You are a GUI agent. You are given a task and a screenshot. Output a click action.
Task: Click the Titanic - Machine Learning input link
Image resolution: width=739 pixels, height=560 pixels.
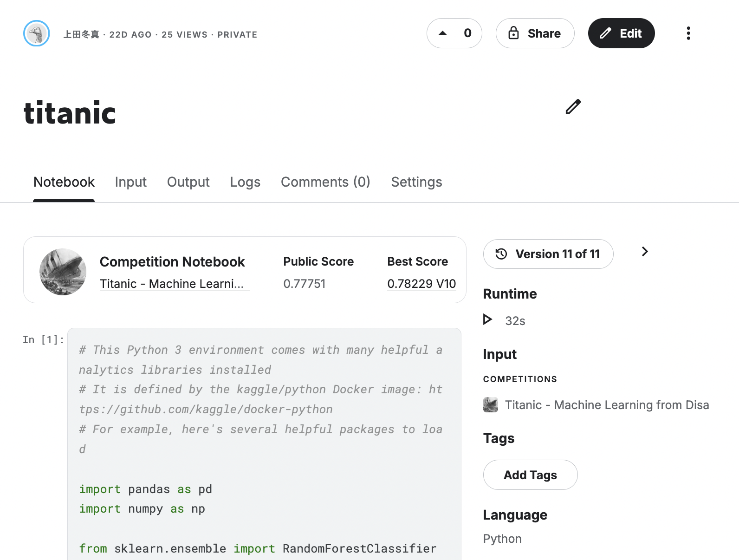click(x=607, y=405)
